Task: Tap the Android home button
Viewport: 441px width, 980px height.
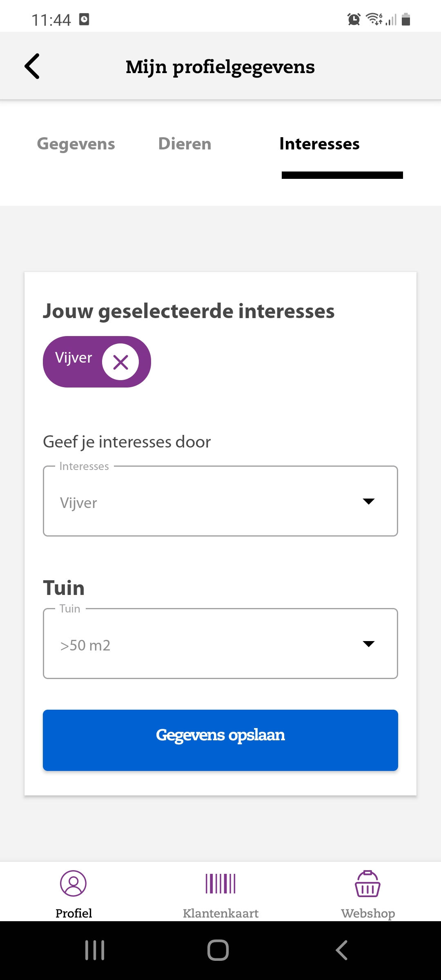Action: [x=218, y=950]
